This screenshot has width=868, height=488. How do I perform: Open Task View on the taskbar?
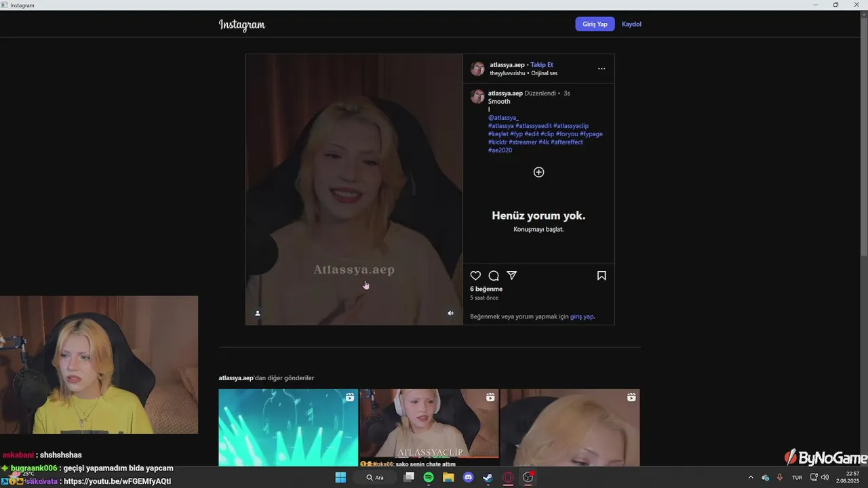(x=409, y=478)
